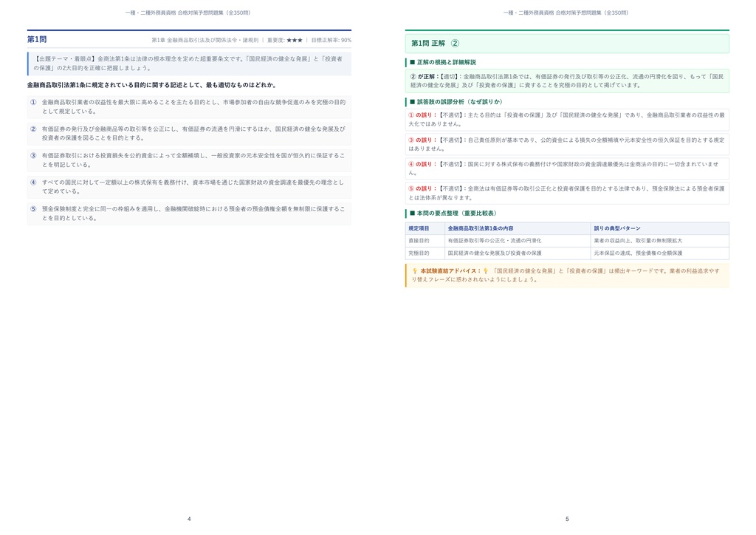The image size is (756, 535).
Task: Click chapter label 第1章 金融商品取引法及び関係法令・諸規則
Action: click(x=205, y=40)
